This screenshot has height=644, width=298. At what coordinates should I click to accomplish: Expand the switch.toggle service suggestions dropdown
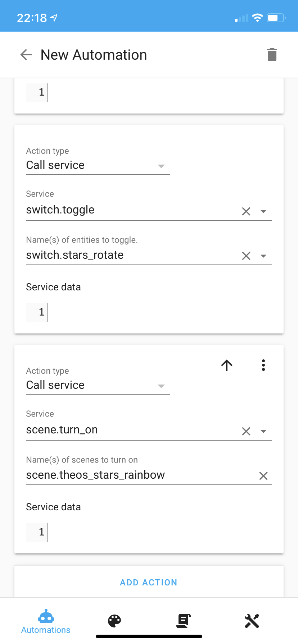(x=264, y=211)
